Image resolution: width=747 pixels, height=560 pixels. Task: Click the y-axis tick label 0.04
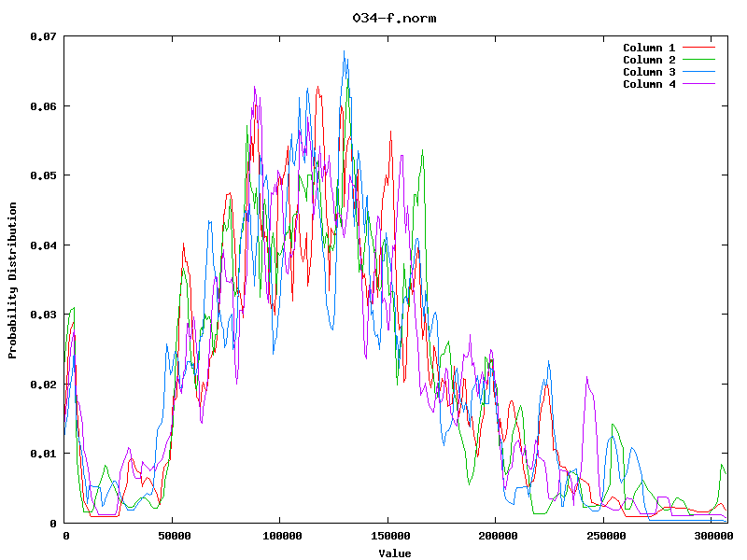(43, 245)
